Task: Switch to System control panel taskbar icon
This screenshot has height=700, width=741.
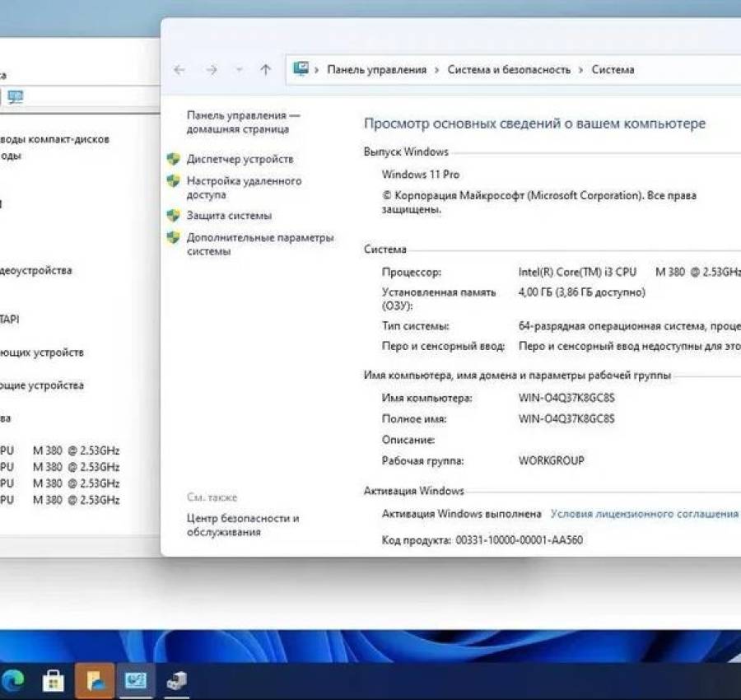Action: pyautogui.click(x=136, y=680)
